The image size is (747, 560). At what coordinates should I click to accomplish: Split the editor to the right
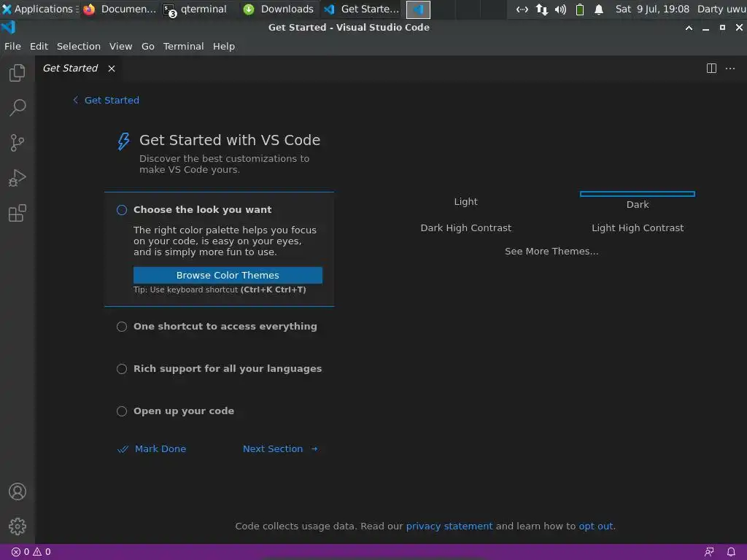711,68
